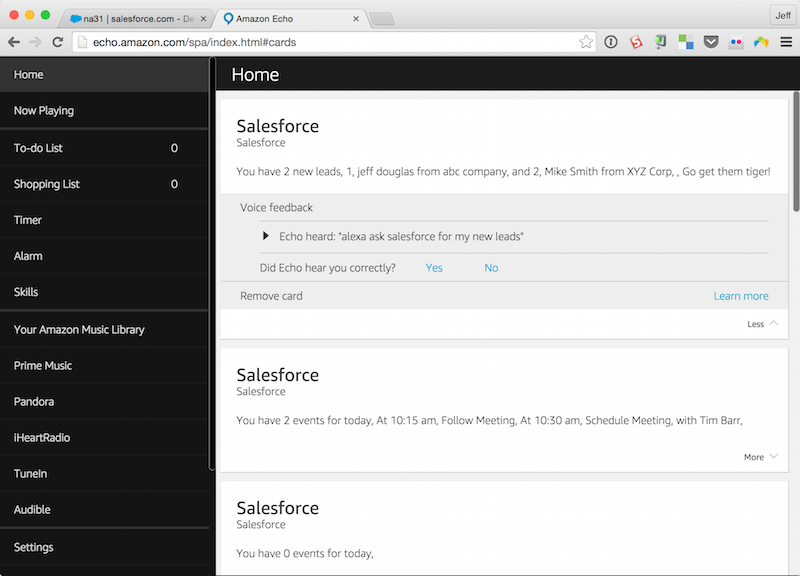Open iHeartRadio in the sidebar
The width and height of the screenshot is (800, 576).
point(104,438)
